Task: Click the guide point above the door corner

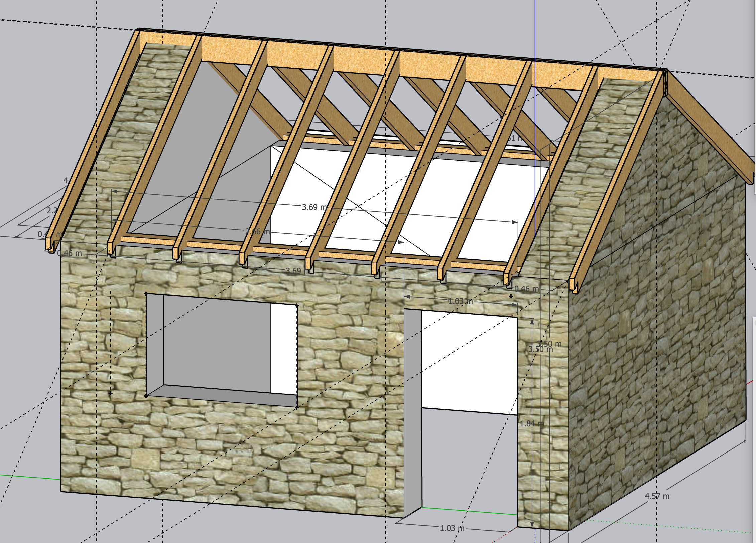Action: 511,296
